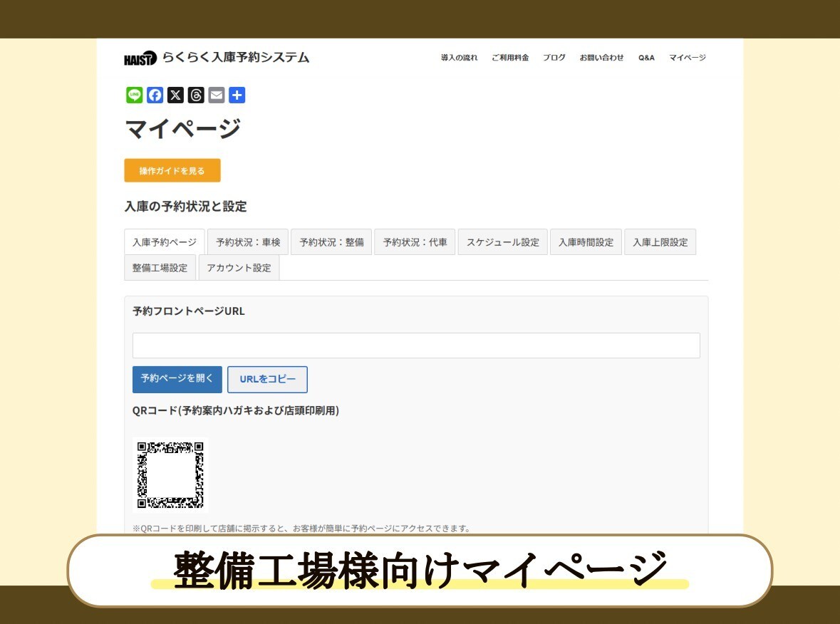Share page via LINE icon
Image resolution: width=840 pixels, height=624 pixels.
click(135, 95)
